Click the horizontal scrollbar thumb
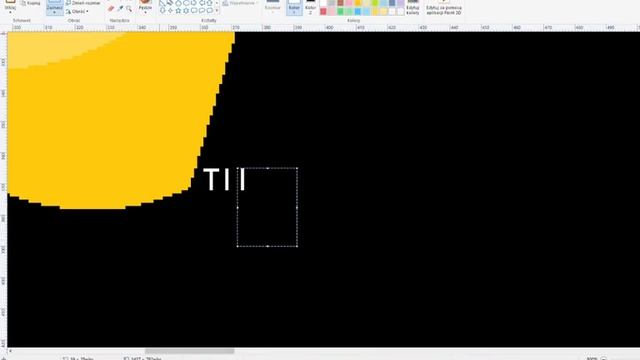Screen dimensions: 640x360 189,351
